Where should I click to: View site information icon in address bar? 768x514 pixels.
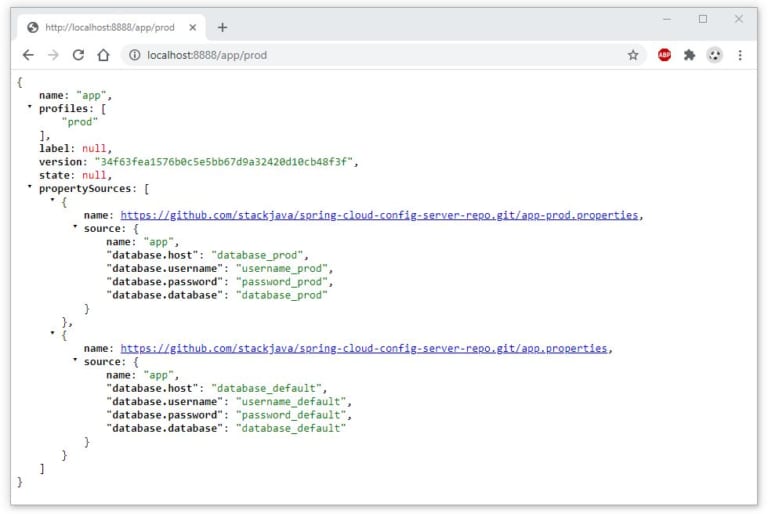coord(134,55)
